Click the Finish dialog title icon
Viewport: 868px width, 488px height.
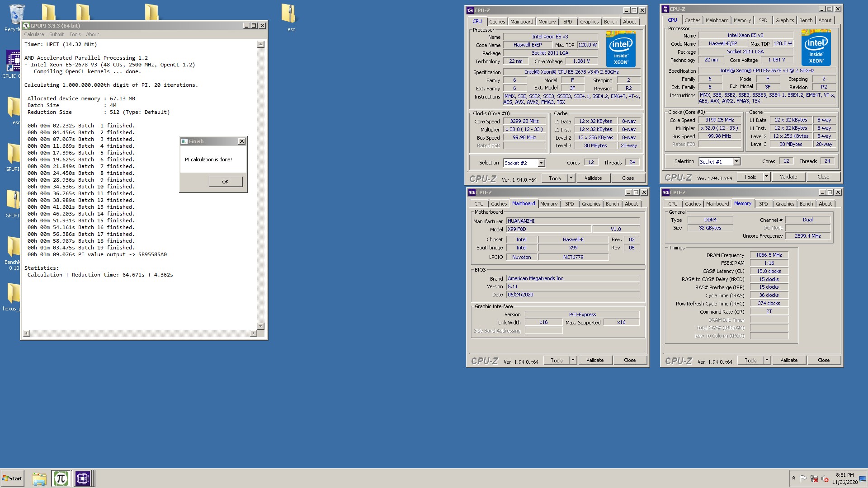(x=184, y=141)
